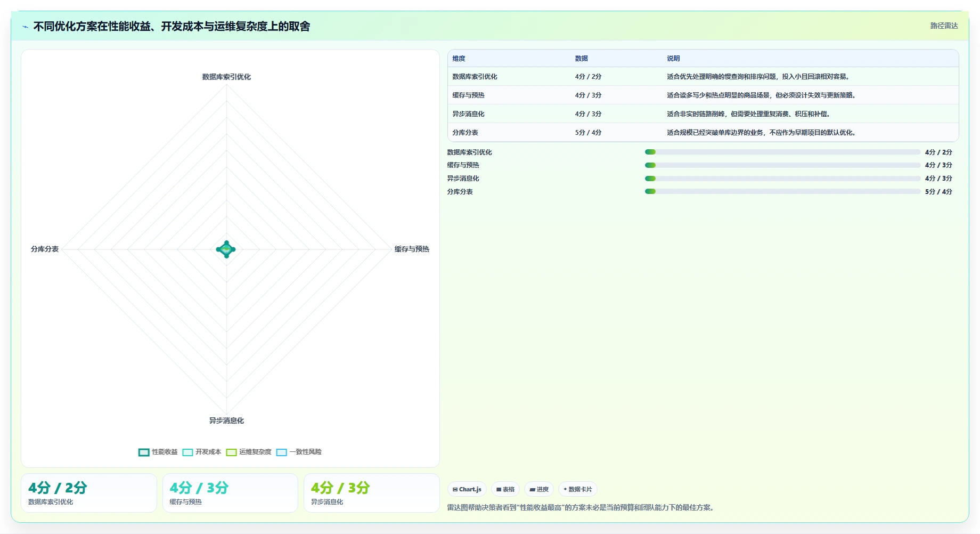Click the 数据库索引优化 radar axis label
Viewport: 980px width, 534px height.
click(226, 77)
